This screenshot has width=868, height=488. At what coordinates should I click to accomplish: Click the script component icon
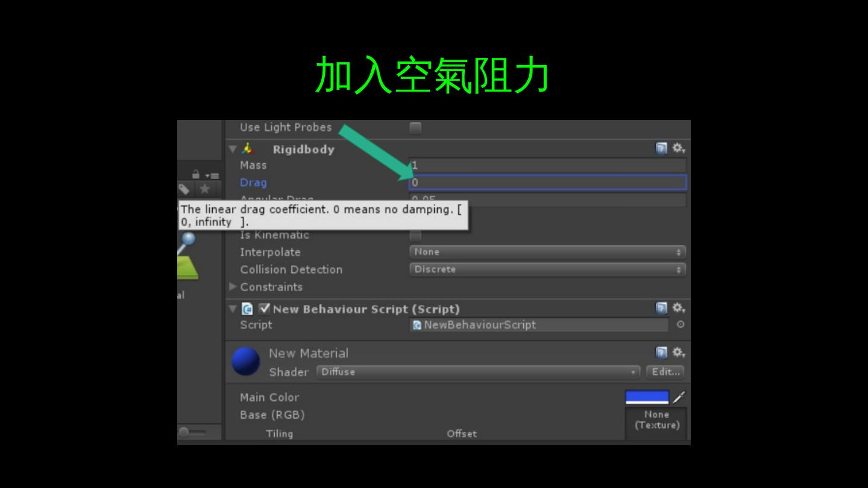[247, 309]
